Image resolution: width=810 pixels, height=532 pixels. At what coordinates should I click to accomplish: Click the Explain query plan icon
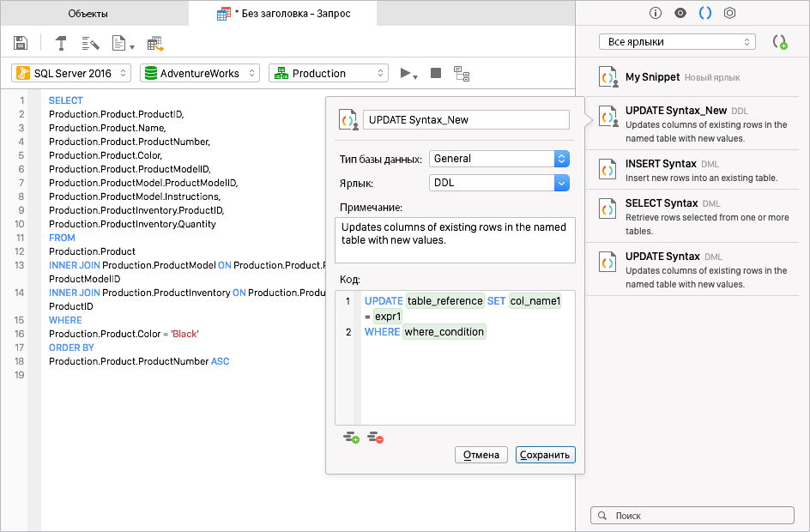pyautogui.click(x=462, y=74)
